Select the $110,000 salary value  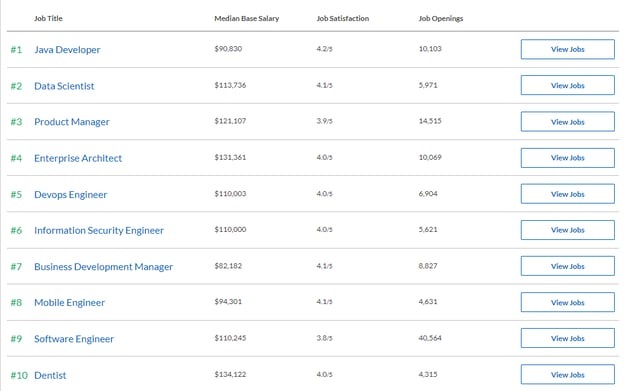coord(230,229)
